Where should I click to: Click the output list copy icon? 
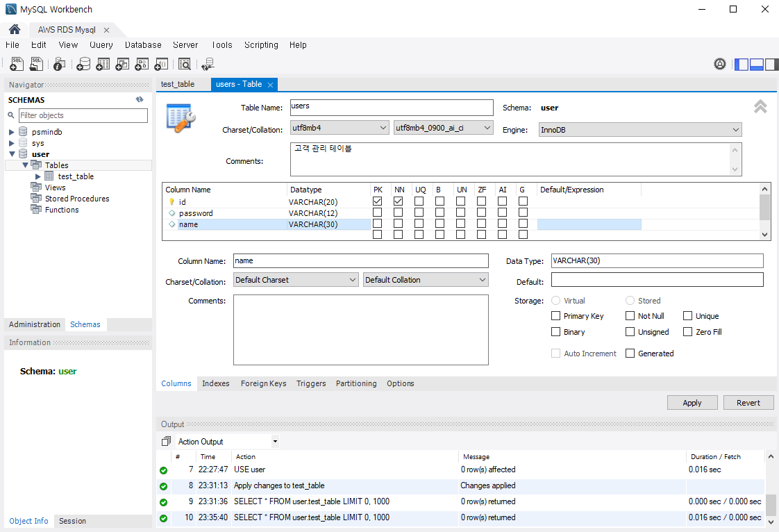coord(166,441)
